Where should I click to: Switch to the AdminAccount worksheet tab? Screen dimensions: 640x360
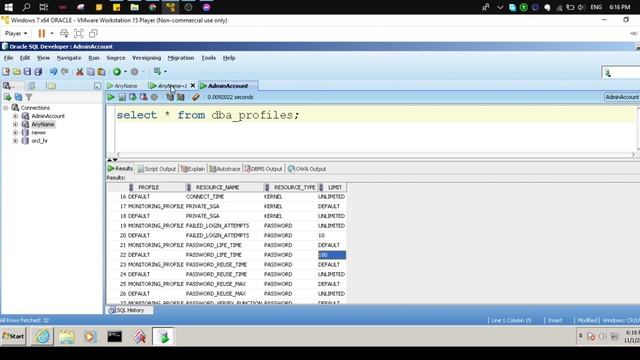point(228,86)
